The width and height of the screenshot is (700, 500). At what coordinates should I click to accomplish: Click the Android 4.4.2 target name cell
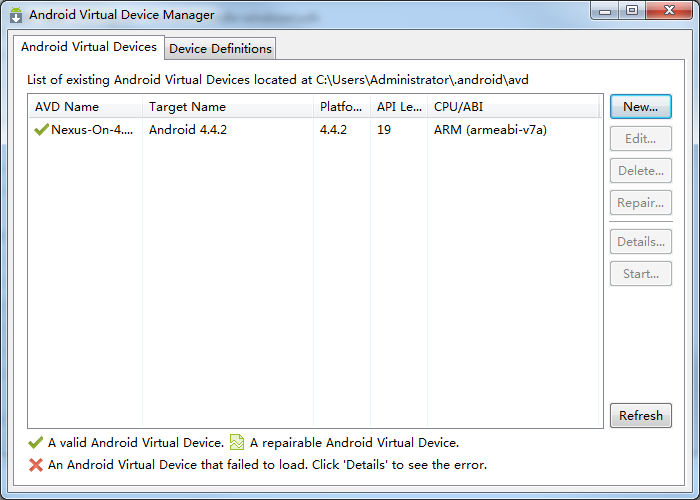[x=188, y=130]
